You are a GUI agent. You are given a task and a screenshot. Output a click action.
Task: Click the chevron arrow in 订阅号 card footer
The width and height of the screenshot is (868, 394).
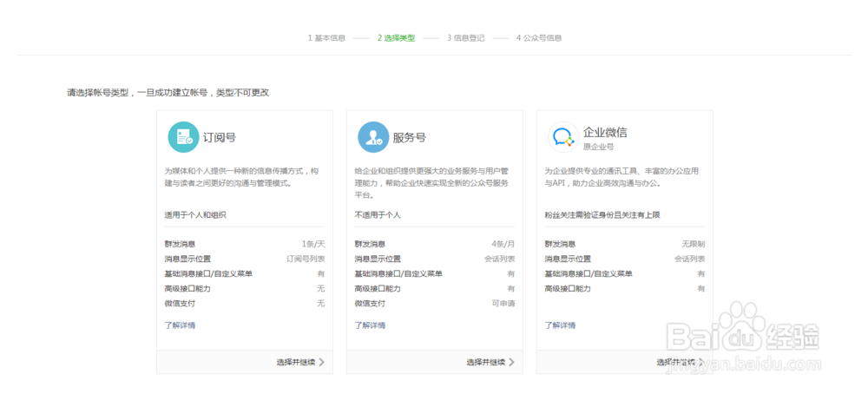[x=322, y=362]
